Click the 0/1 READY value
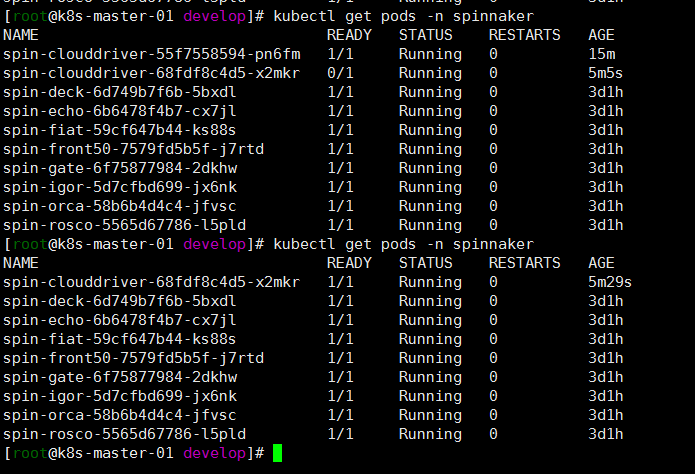This screenshot has width=695, height=474. tap(340, 73)
